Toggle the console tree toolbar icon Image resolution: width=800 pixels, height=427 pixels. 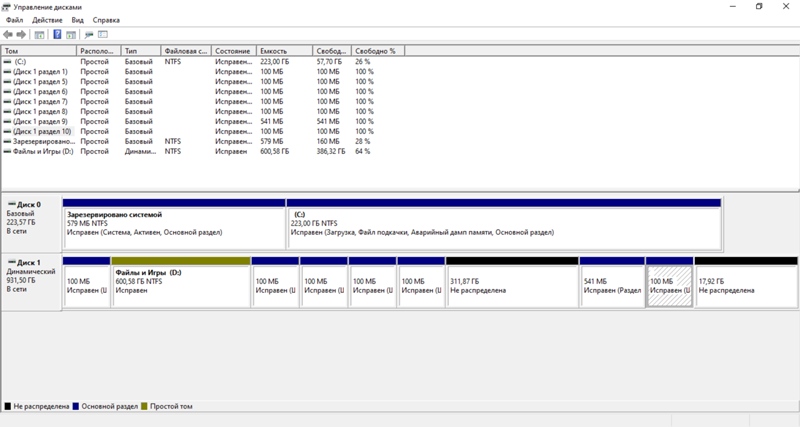39,35
